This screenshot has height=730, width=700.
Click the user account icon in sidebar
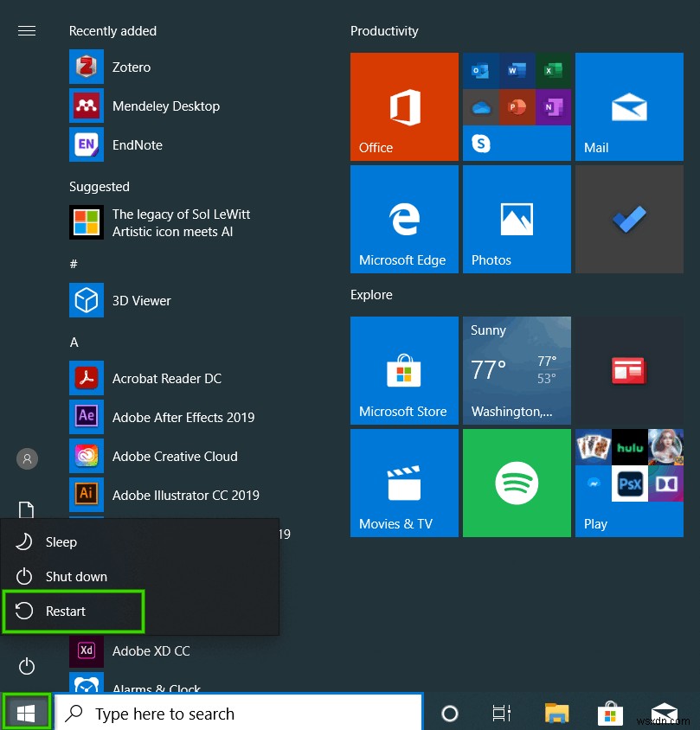26,458
